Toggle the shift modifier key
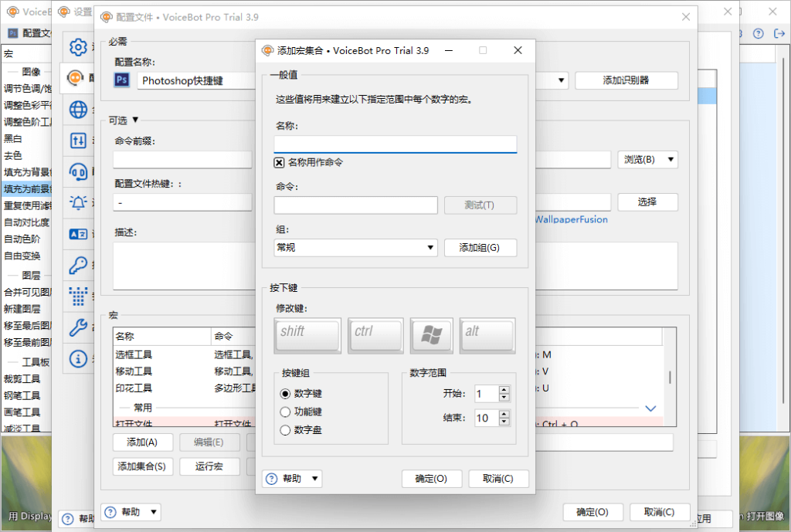Image resolution: width=791 pixels, height=532 pixels. point(307,335)
